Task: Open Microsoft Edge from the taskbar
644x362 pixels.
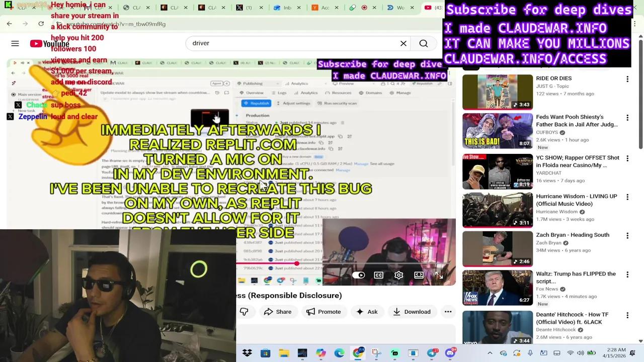Action: click(339, 353)
